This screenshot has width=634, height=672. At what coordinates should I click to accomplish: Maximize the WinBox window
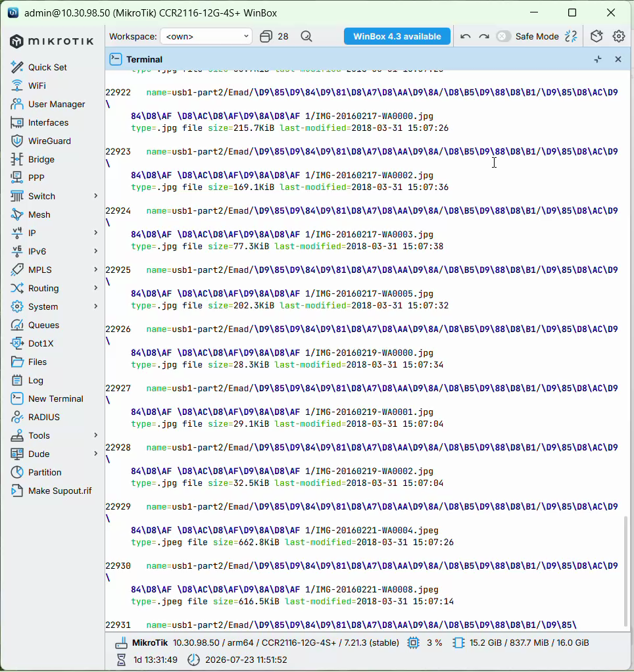point(572,13)
